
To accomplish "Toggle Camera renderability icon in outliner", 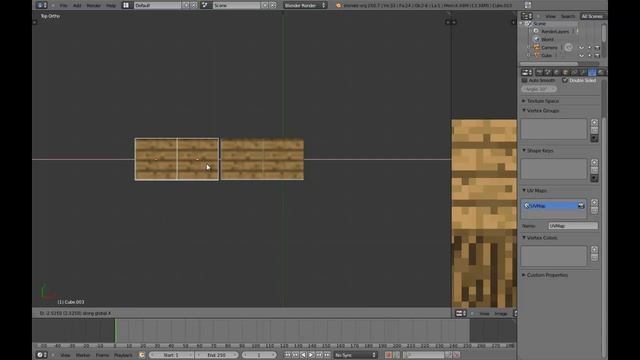I will click(597, 48).
